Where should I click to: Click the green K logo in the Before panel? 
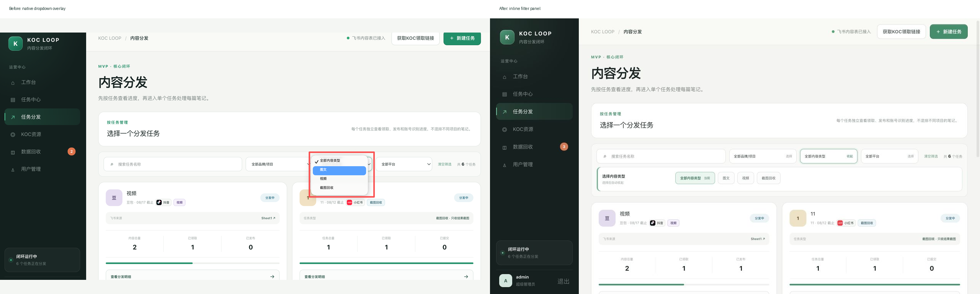[15, 44]
